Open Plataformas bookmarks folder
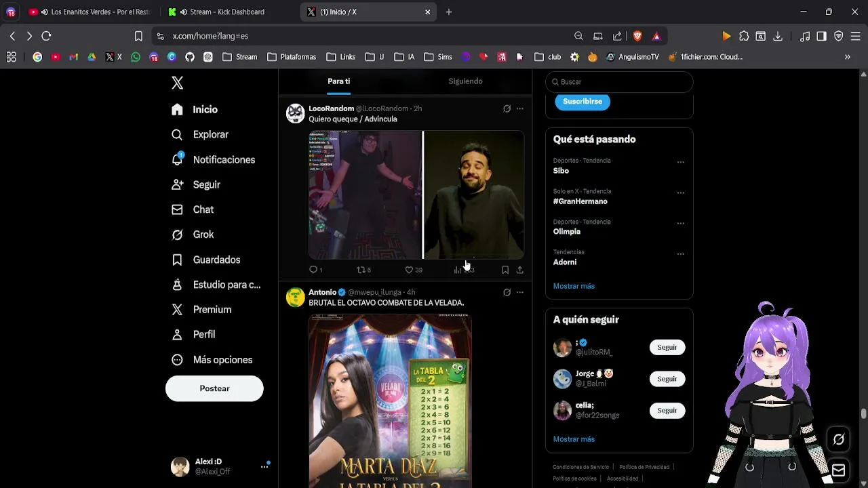Viewport: 868px width, 488px height. coord(292,57)
